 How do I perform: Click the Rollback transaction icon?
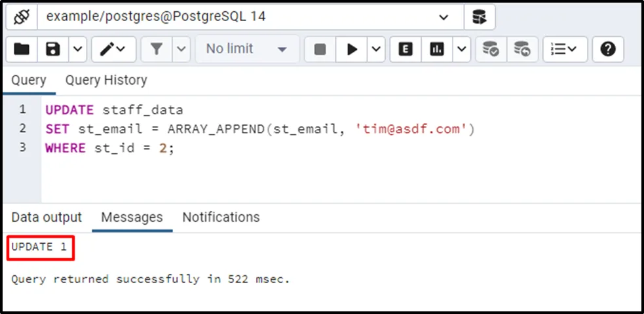[x=522, y=49]
